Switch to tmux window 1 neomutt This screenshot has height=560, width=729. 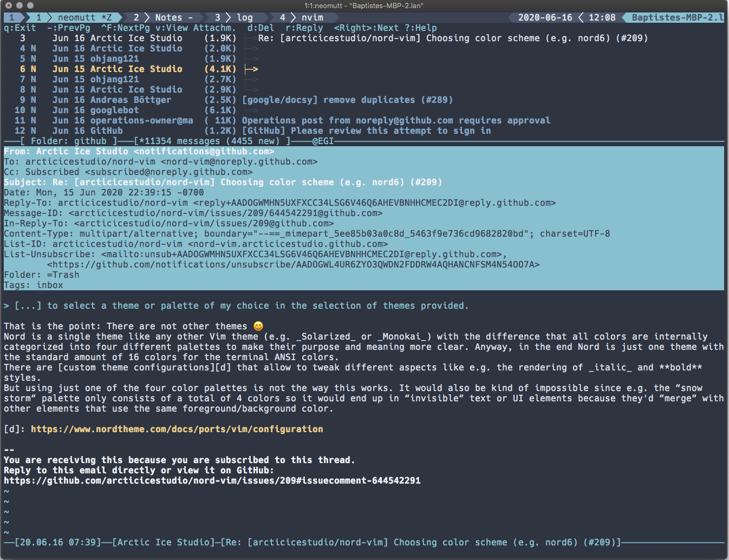(74, 17)
